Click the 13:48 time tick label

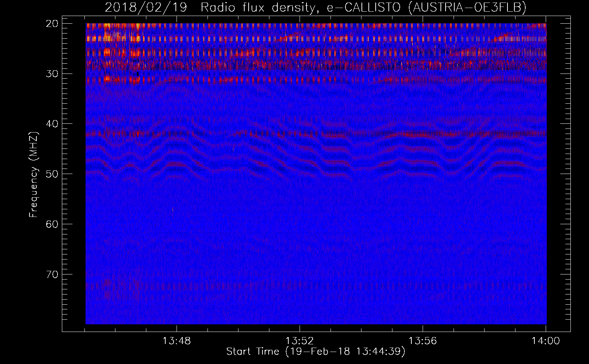tap(177, 341)
